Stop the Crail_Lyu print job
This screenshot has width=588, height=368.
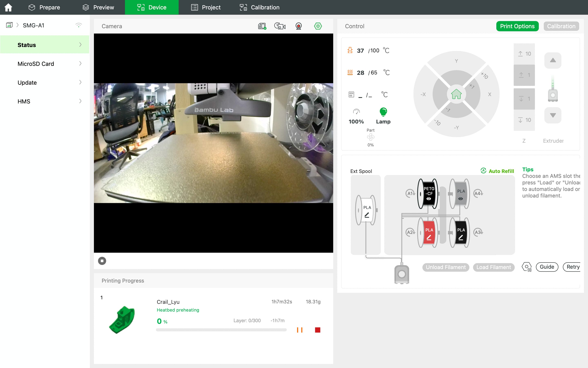coord(317,330)
